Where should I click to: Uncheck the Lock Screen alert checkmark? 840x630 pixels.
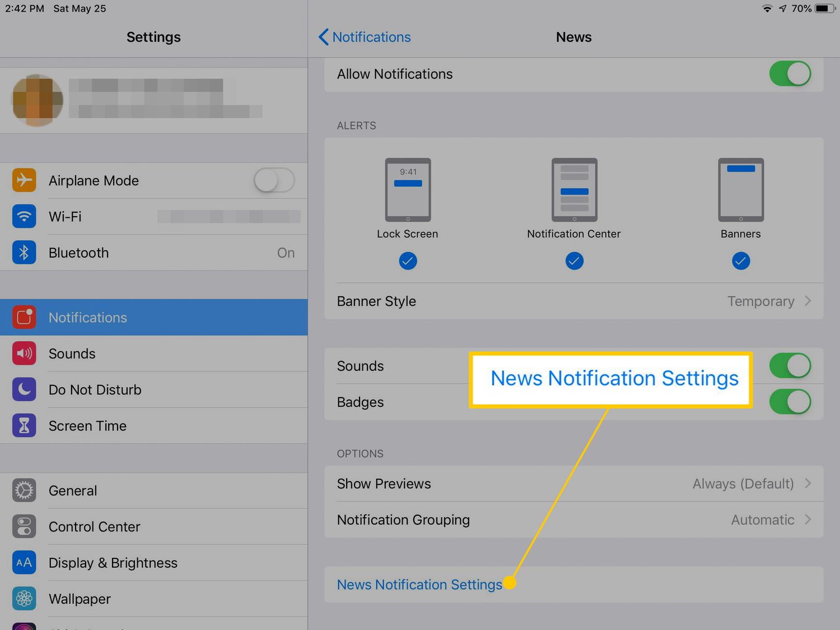pyautogui.click(x=408, y=261)
